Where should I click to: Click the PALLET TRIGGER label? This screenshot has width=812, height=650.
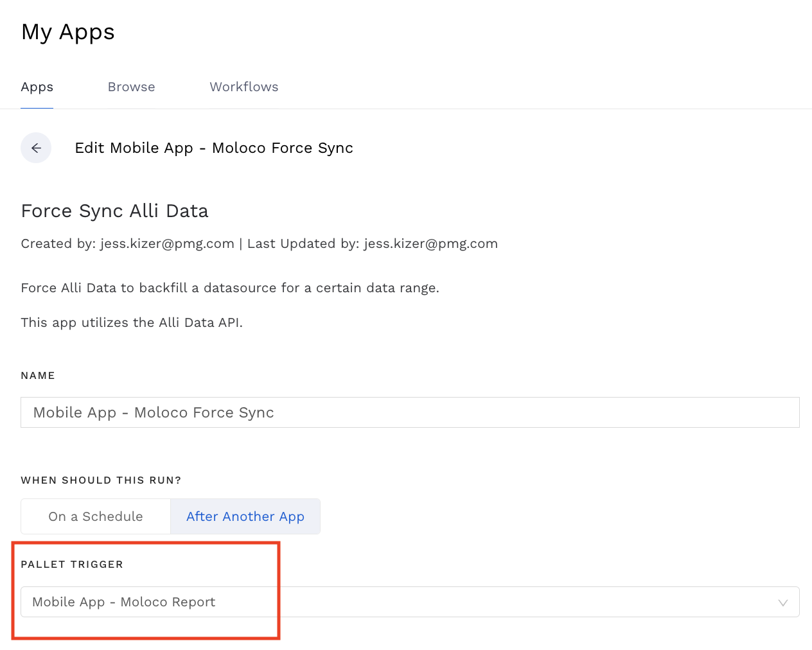(x=72, y=565)
